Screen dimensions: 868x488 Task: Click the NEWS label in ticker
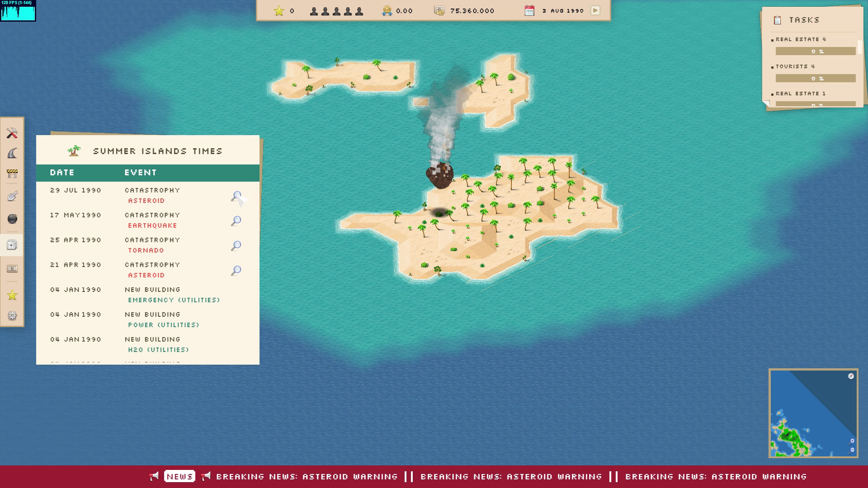click(x=179, y=476)
